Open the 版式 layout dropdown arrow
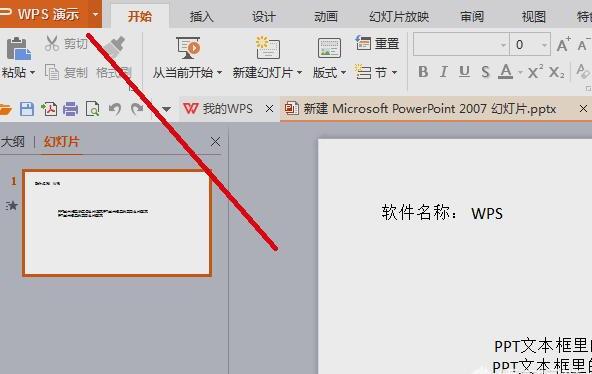 343,72
